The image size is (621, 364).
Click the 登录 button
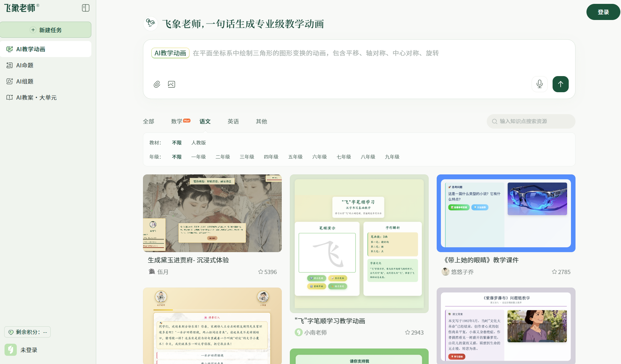click(603, 12)
